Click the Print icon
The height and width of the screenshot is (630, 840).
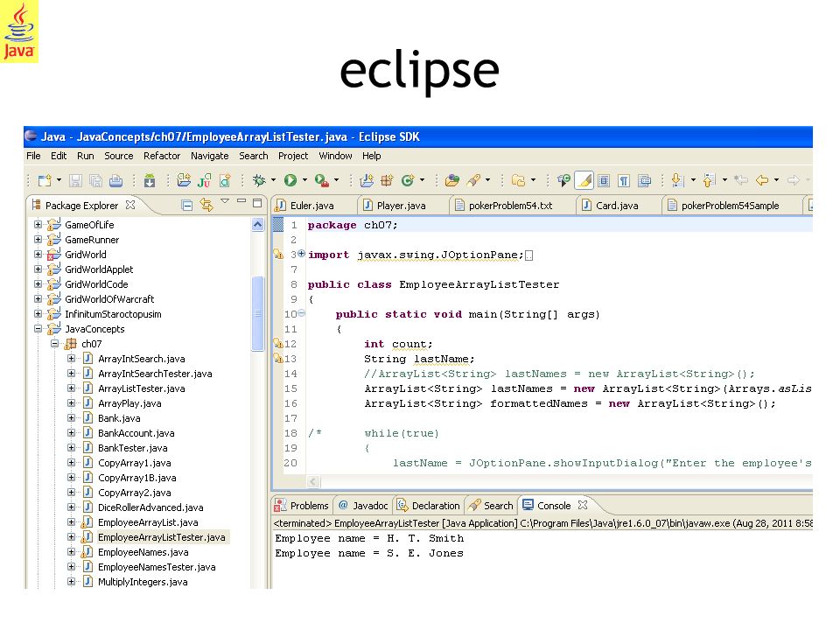point(115,180)
